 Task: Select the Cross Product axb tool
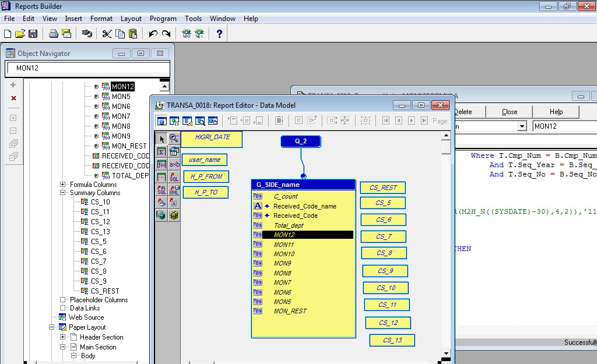pyautogui.click(x=174, y=164)
